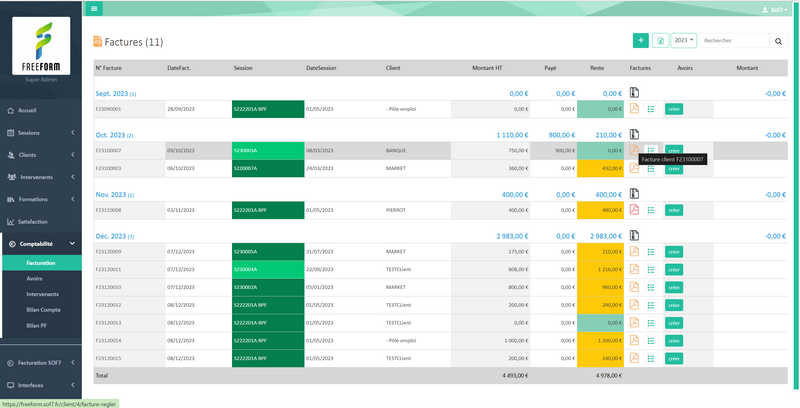Click créer button for invoice F23120015
The height and width of the screenshot is (408, 800).
(x=674, y=357)
